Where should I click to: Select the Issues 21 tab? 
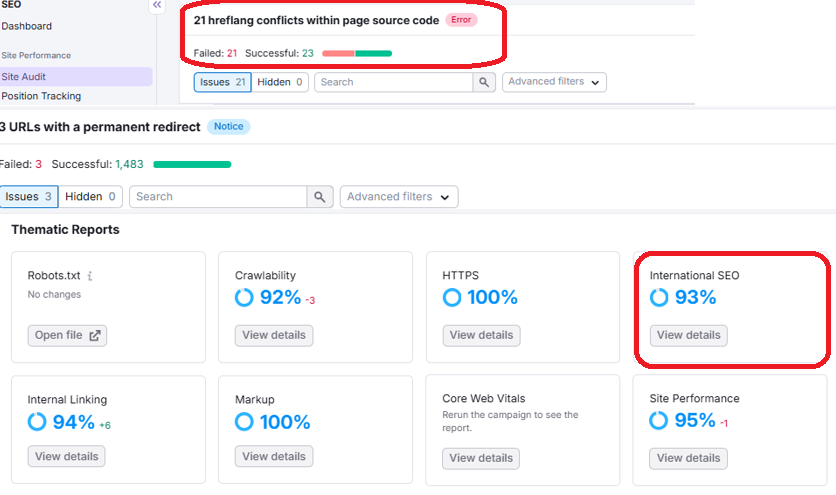tap(222, 82)
